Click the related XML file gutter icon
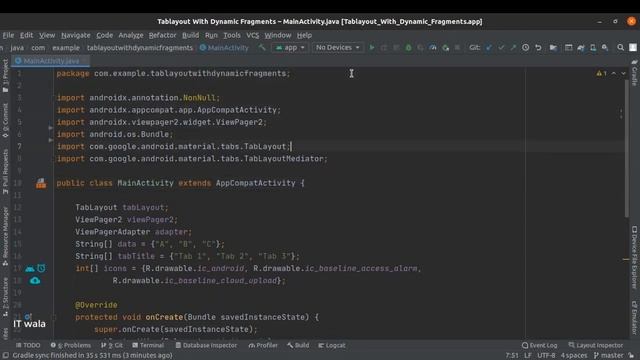This screenshot has height=360, width=640. [41, 183]
